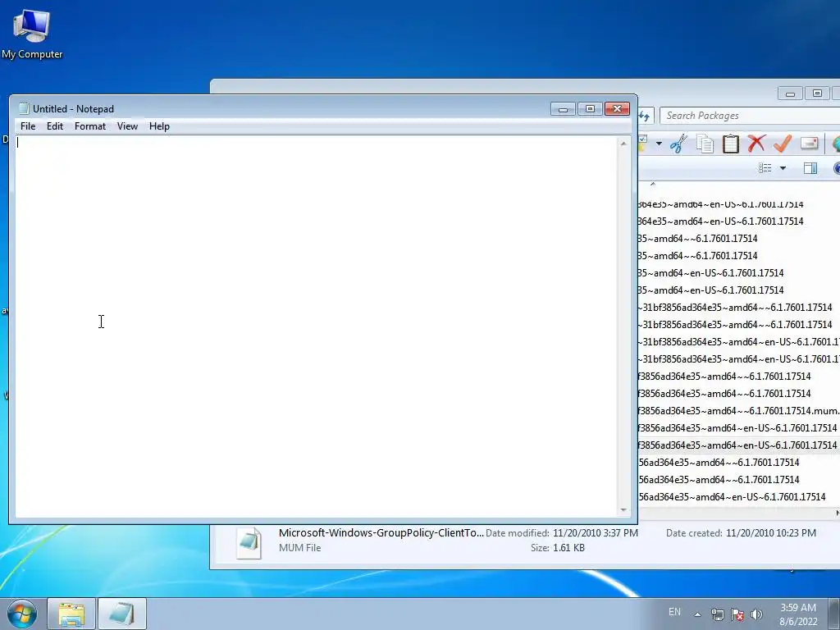Select the file ending 6.1.7601.17514.mum.
The height and width of the screenshot is (630, 840).
(739, 411)
